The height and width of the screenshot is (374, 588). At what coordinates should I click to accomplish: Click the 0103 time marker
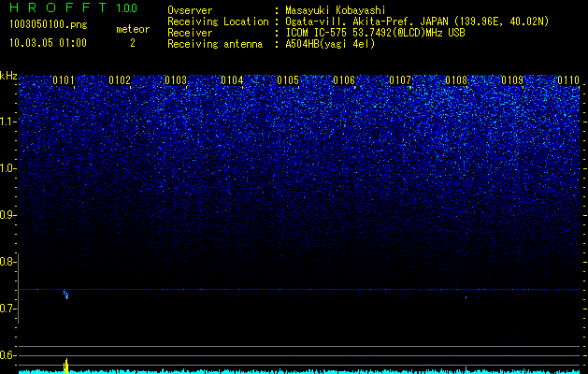click(176, 80)
